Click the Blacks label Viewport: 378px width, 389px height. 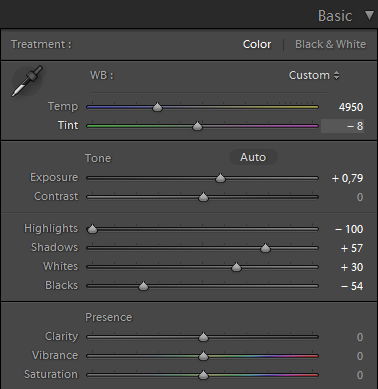pos(62,285)
